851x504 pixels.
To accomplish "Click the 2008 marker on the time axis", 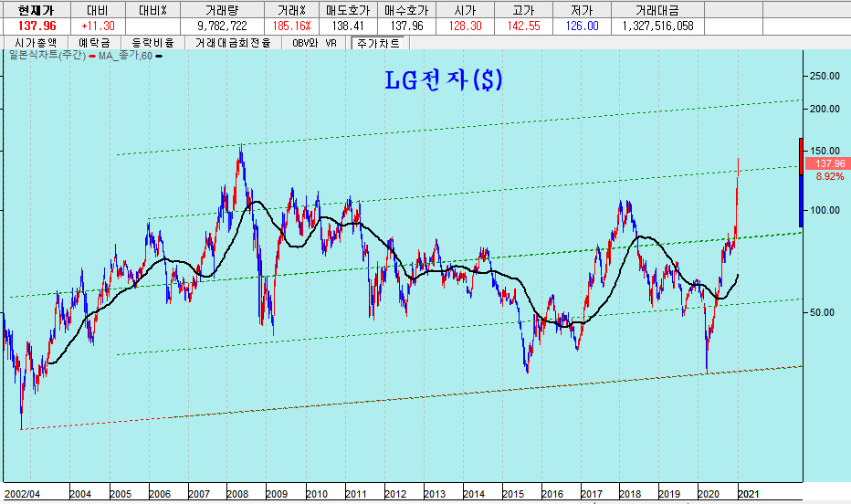I will [237, 494].
